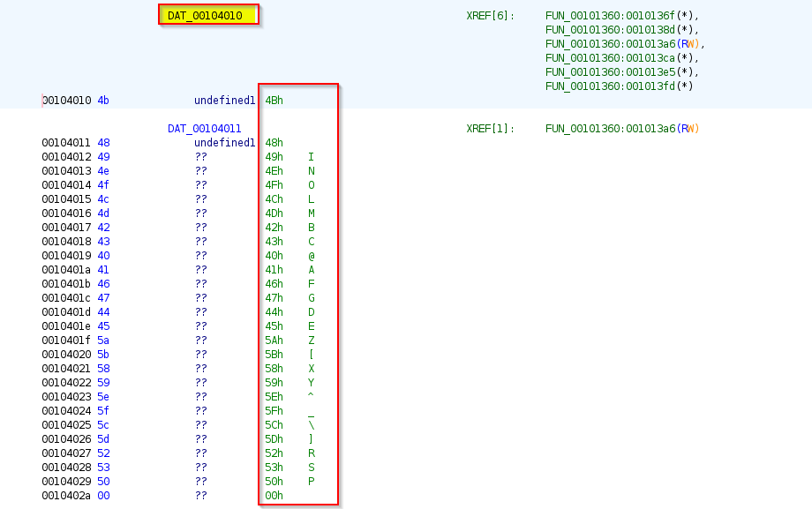Click undefined1 type at address 00104010
Screen dimensions: 812x509
[x=225, y=101]
